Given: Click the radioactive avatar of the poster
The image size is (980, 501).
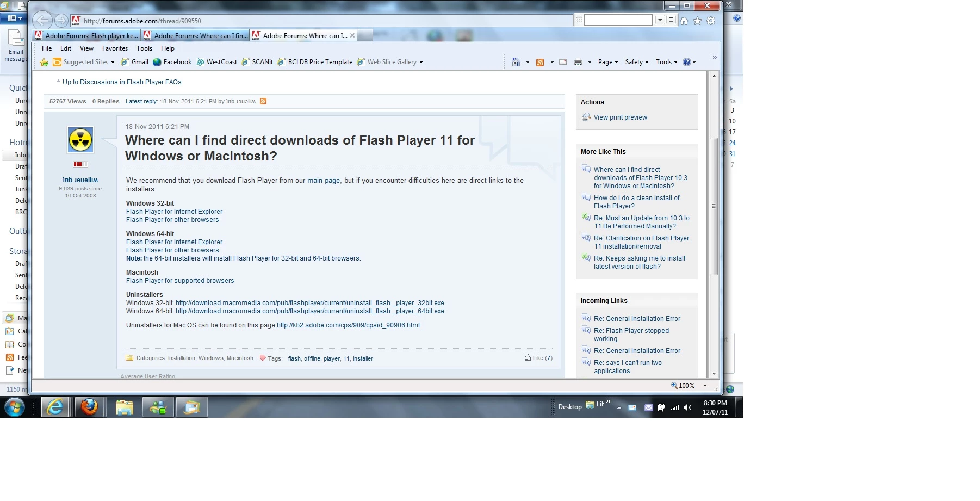Looking at the screenshot, I should tap(80, 140).
